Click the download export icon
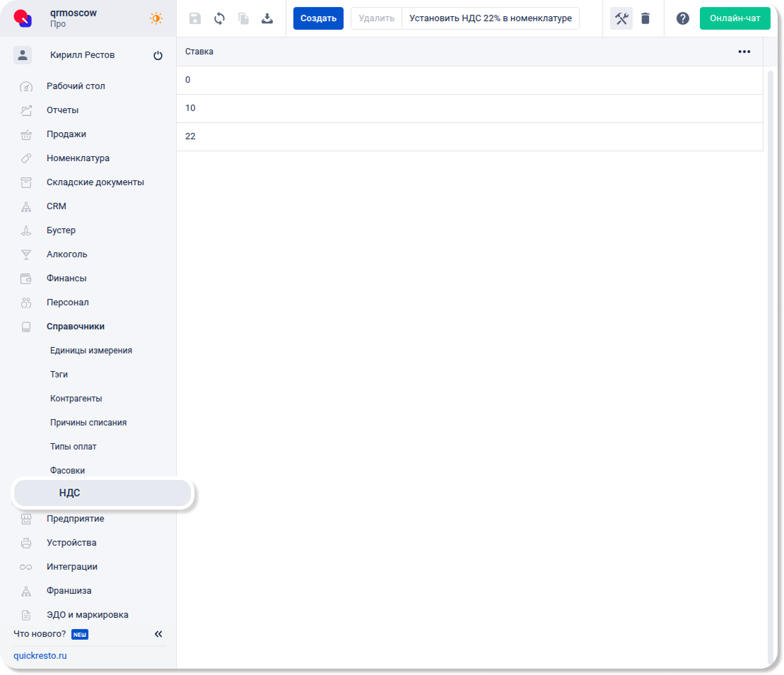The height and width of the screenshot is (675, 784). click(x=267, y=18)
